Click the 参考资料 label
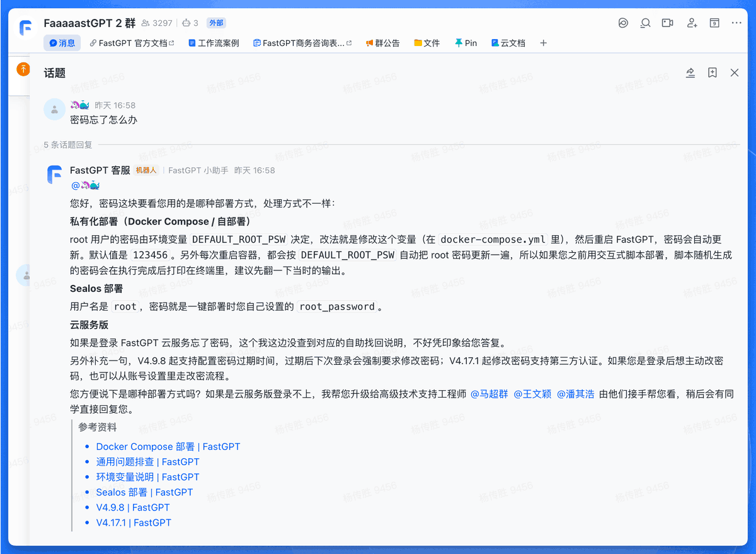The image size is (756, 554). point(98,427)
